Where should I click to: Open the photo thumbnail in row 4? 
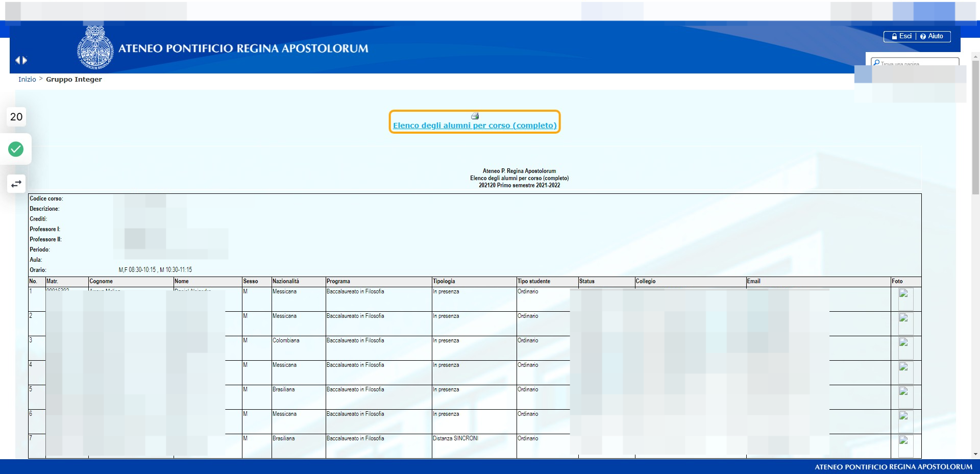[x=905, y=372]
